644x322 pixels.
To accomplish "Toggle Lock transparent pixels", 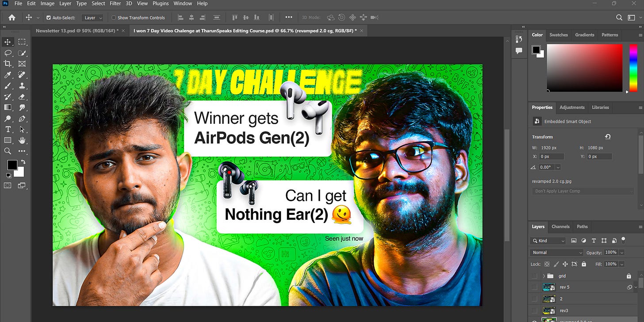I will [x=547, y=264].
